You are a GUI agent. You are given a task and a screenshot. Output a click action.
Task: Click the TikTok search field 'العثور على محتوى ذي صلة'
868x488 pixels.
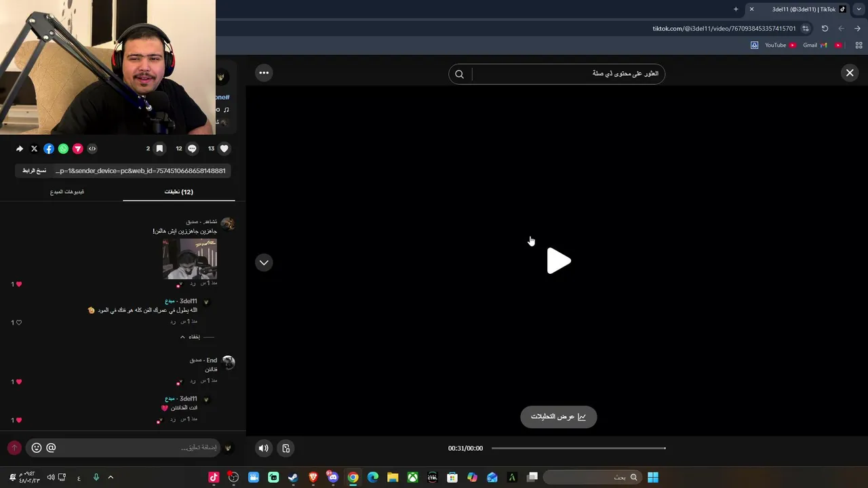(x=568, y=74)
